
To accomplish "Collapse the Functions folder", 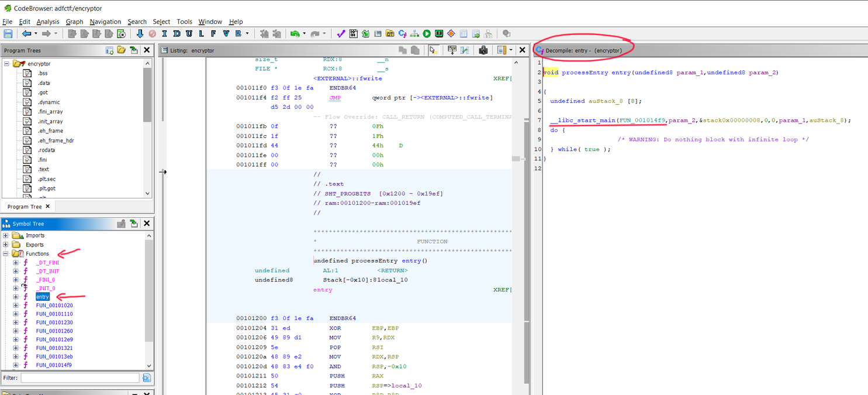I will [5, 253].
